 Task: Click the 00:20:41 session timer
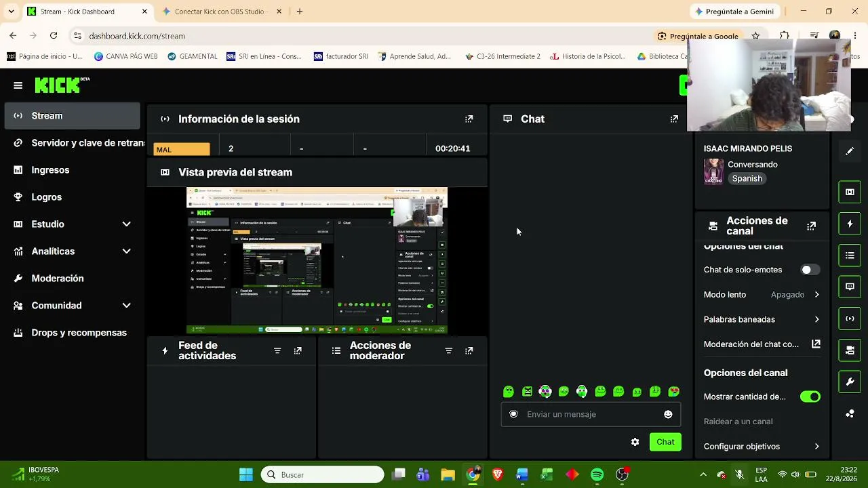coord(452,148)
